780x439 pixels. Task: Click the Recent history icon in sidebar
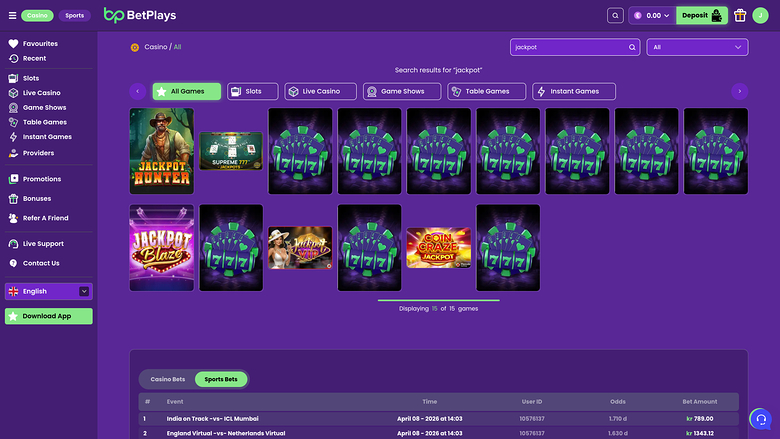[13, 58]
